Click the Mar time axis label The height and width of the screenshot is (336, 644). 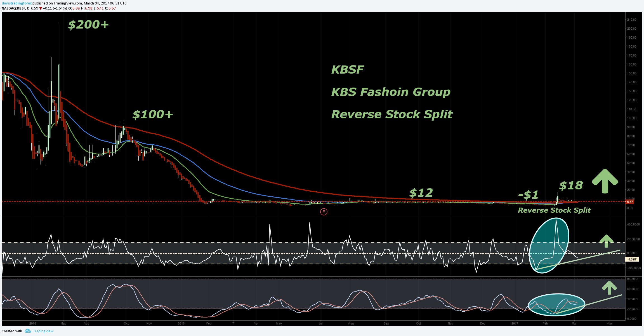tap(574, 323)
